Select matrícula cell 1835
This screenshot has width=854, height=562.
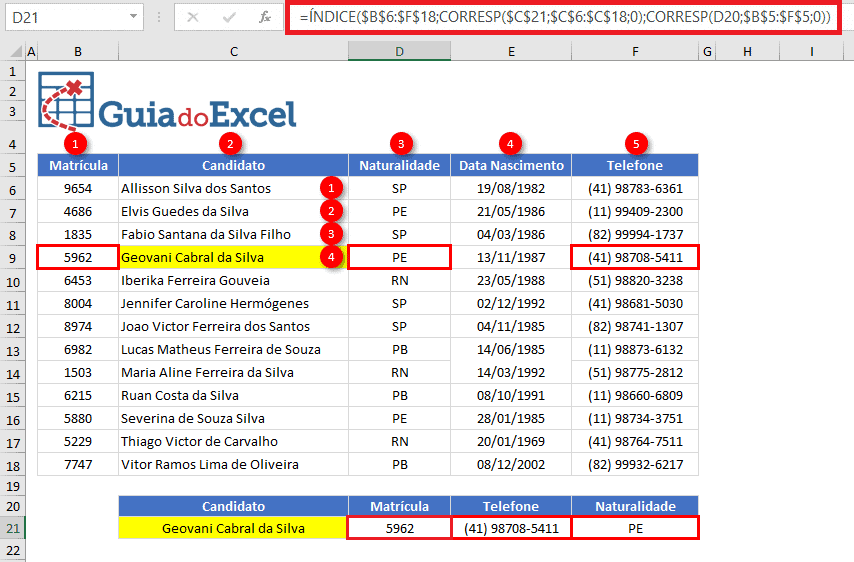pos(78,234)
